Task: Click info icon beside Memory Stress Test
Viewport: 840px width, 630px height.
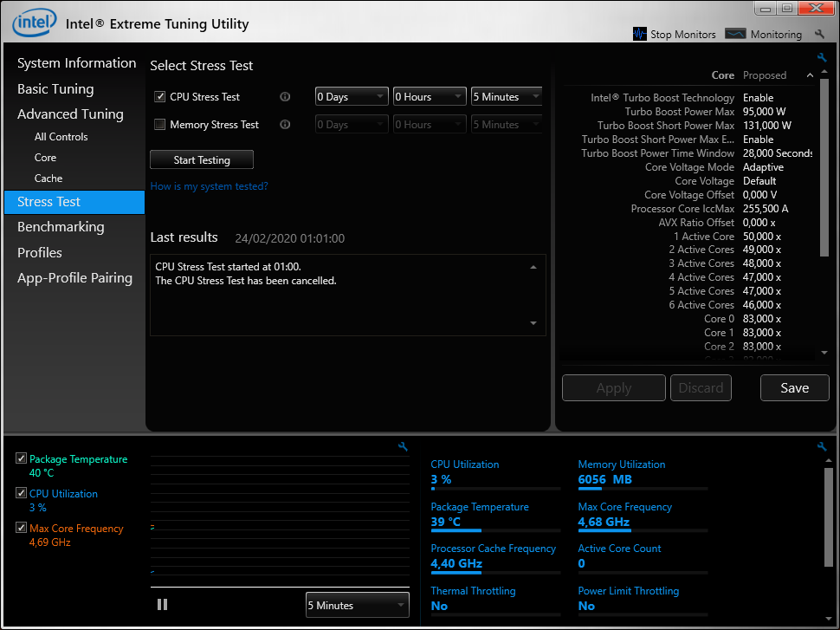Action: (x=285, y=125)
